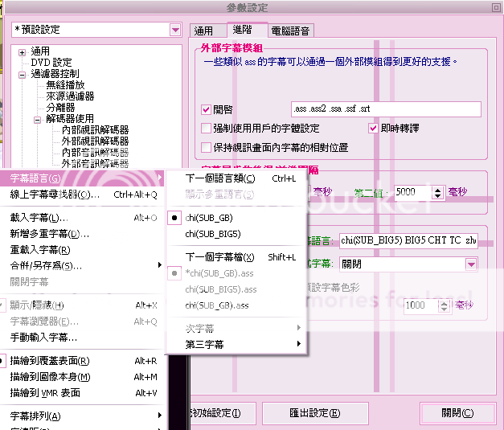Select 來源過濾器 in the tree
Screen dimensions: 504x430
click(x=69, y=96)
